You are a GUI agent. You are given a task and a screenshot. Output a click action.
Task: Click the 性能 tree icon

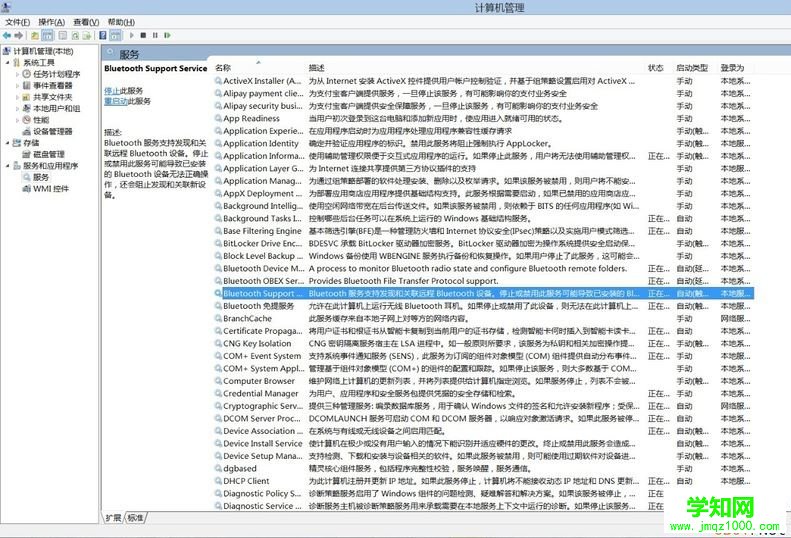coord(27,120)
